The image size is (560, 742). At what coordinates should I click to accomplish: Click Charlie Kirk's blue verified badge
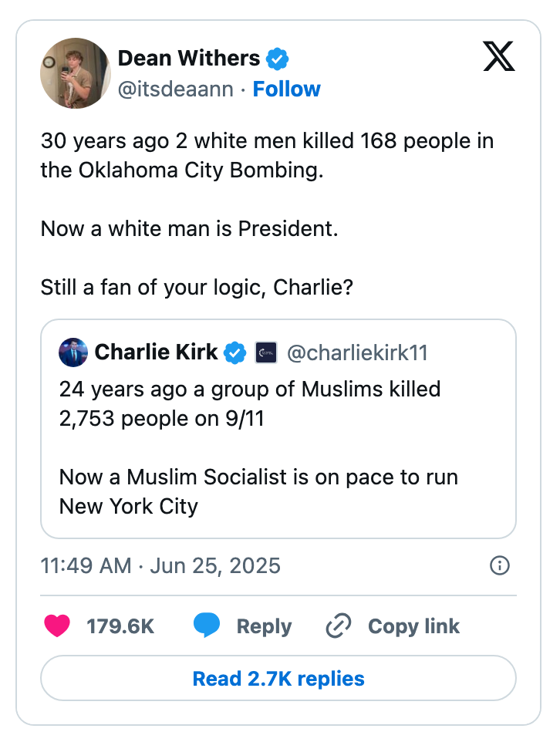click(234, 352)
